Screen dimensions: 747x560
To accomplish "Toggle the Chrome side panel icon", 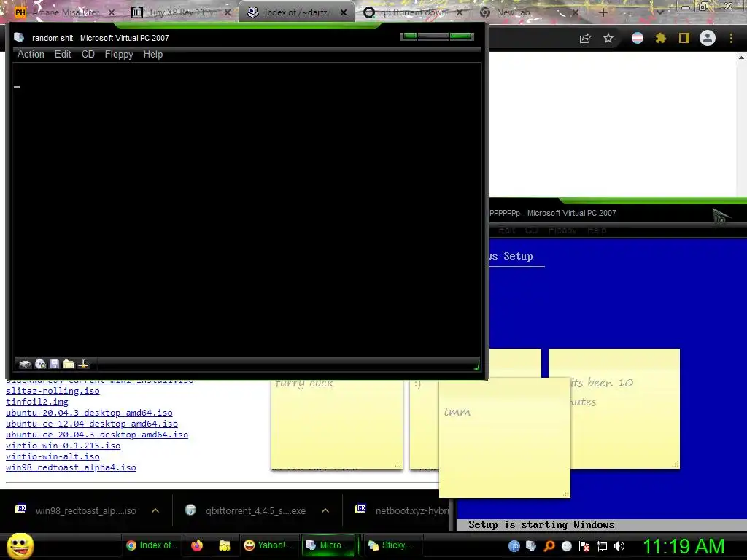I will 684,38.
